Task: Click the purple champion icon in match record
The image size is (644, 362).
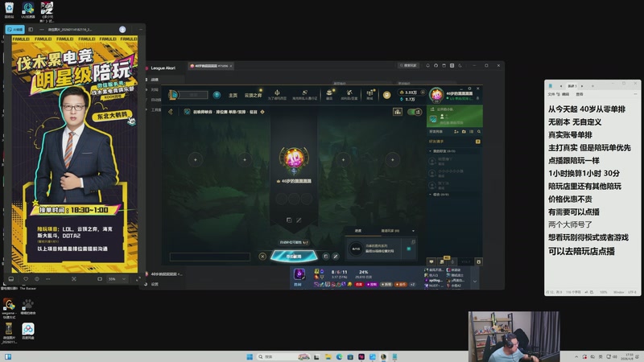Action: pos(299,274)
